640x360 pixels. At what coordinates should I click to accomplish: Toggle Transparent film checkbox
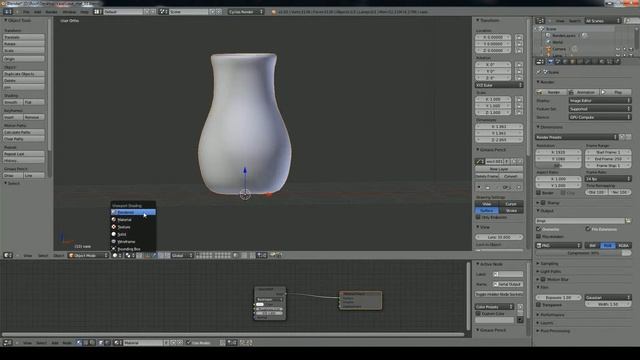(539, 304)
